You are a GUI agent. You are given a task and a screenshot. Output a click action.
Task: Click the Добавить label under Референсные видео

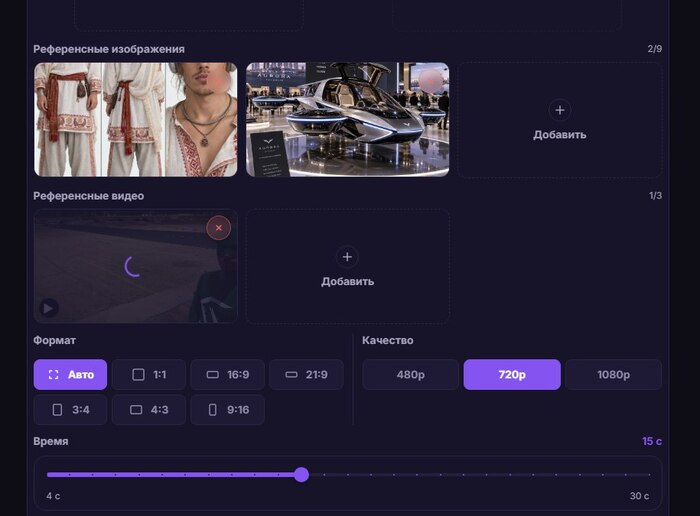[x=347, y=282]
